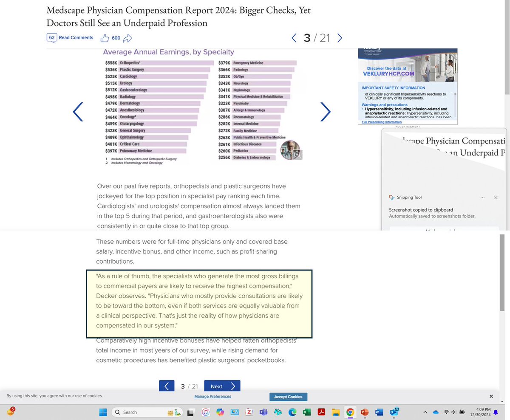This screenshot has height=420, width=510.
Task: Launch Microsoft Teams from the taskbar
Action: pyautogui.click(x=263, y=412)
